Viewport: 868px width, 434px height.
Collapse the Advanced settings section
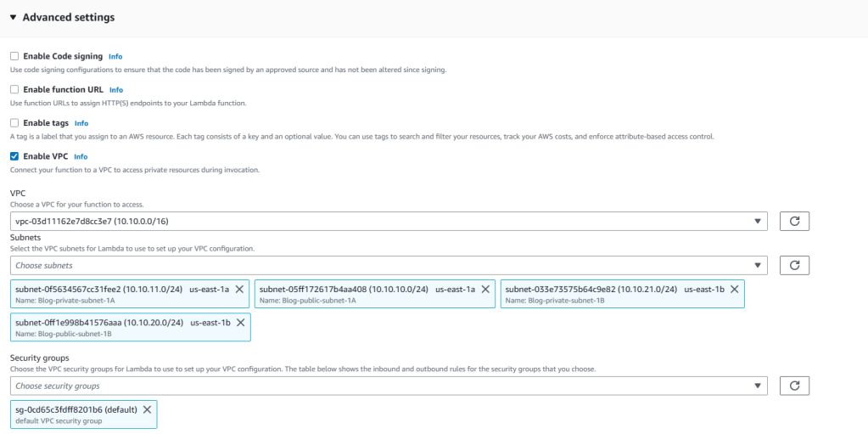click(x=14, y=17)
